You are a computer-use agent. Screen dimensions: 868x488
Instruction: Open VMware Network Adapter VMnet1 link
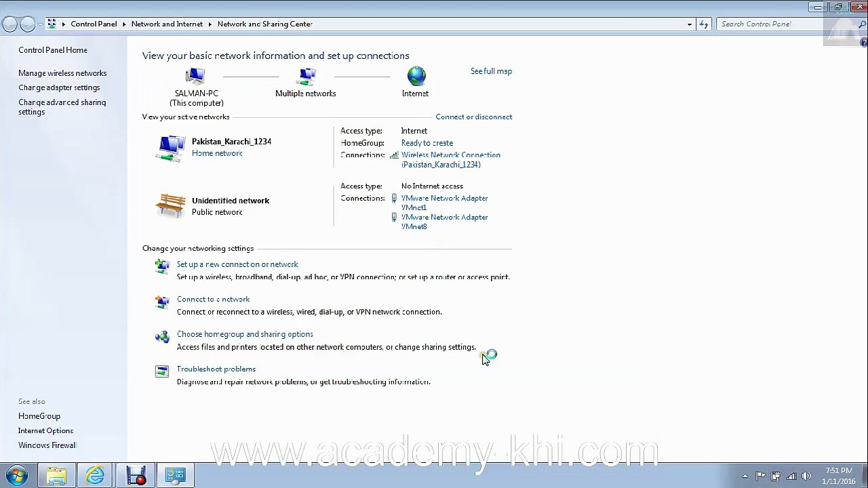(x=445, y=203)
